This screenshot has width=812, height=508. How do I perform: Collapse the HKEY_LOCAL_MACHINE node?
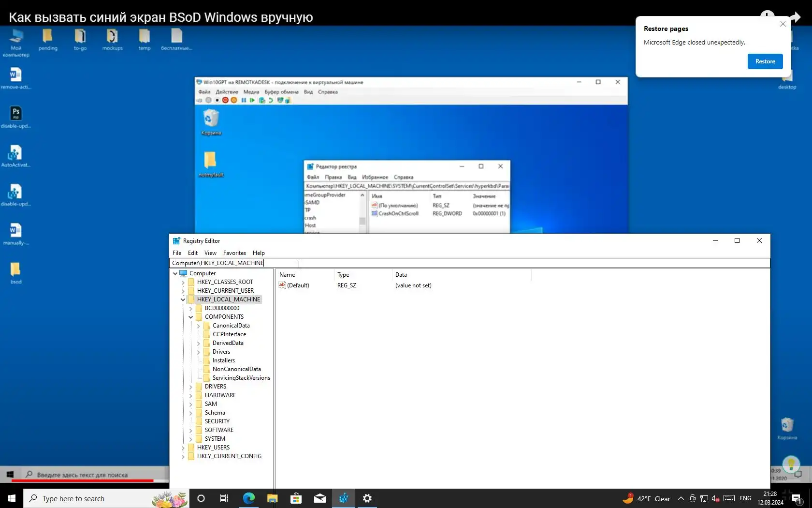(x=183, y=299)
